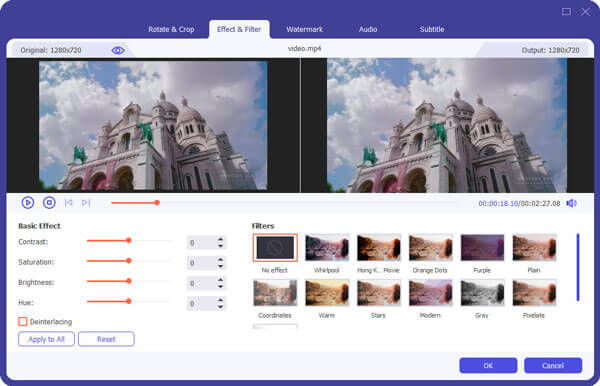Click the Brightness value input field

(202, 283)
